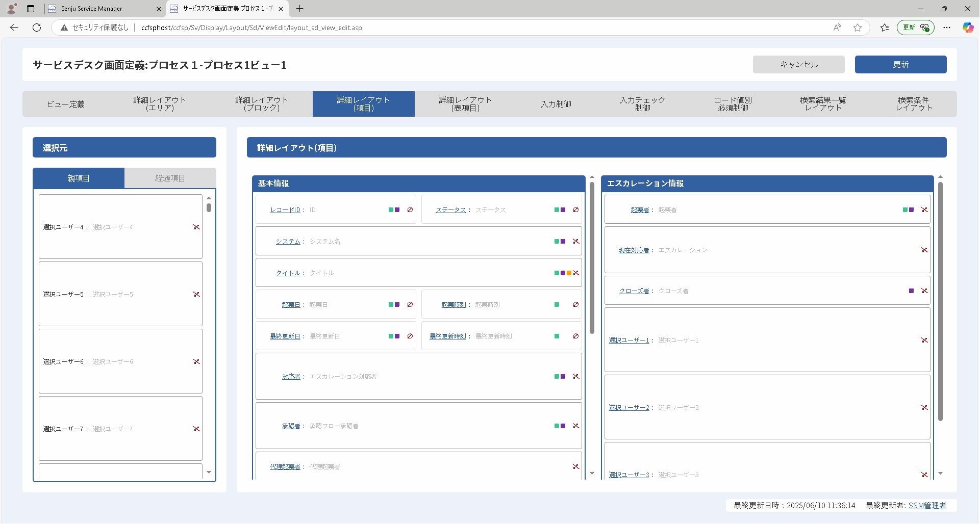Remove the 選択ユーザー4 item with red X
The image size is (980, 524).
(x=196, y=227)
